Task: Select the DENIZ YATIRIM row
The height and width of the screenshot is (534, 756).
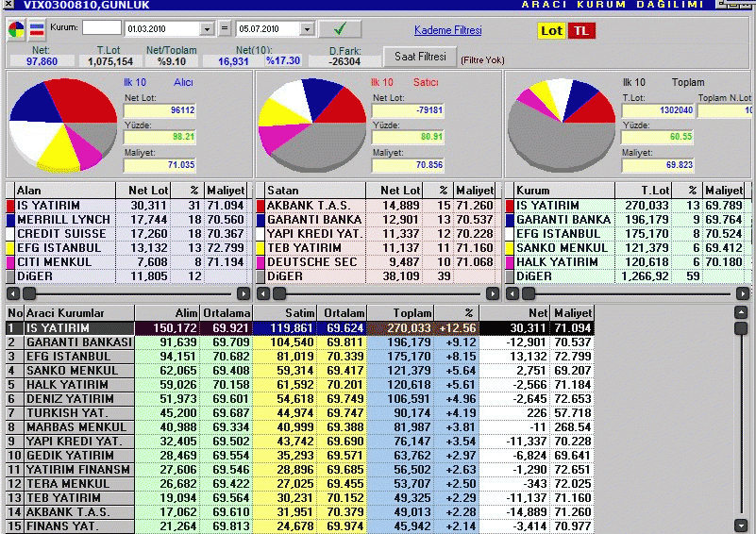Action: pos(300,399)
